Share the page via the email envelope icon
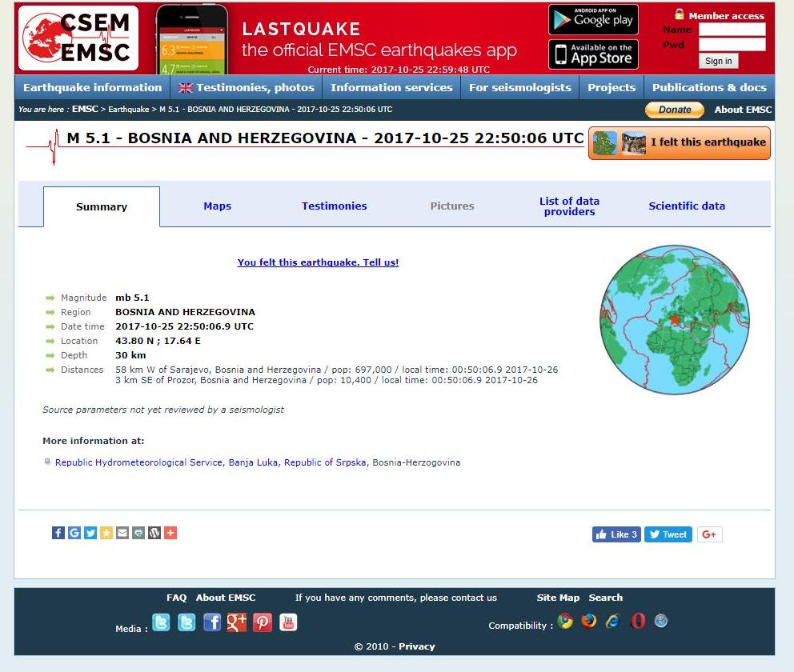794x672 pixels. tap(122, 533)
